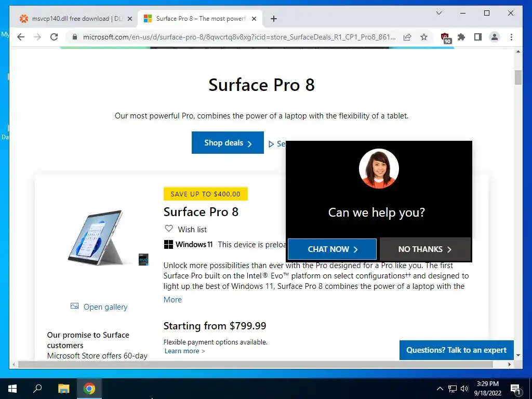
Task: Open the volume tray icon
Action: tap(464, 389)
